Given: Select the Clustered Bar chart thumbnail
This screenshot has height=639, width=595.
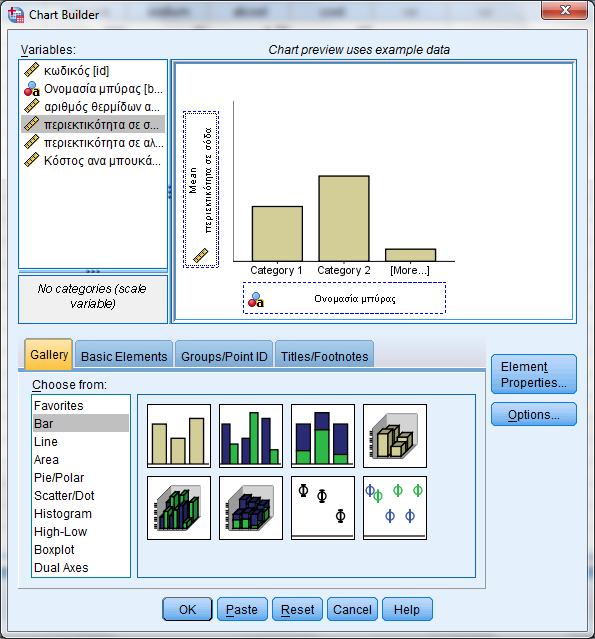Looking at the screenshot, I should (251, 436).
